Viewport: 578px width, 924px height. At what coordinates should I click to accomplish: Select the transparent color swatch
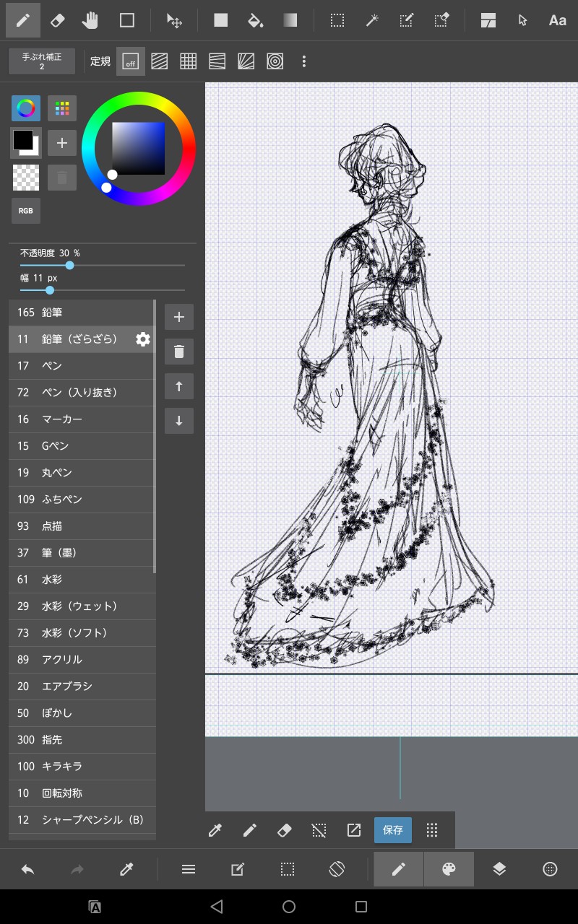(x=26, y=178)
